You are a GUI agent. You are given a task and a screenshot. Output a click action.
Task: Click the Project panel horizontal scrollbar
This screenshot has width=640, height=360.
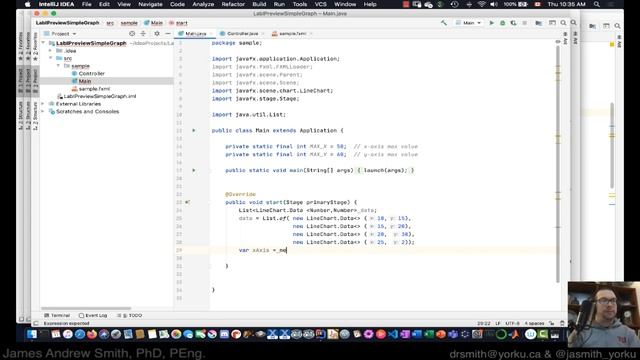86,308
